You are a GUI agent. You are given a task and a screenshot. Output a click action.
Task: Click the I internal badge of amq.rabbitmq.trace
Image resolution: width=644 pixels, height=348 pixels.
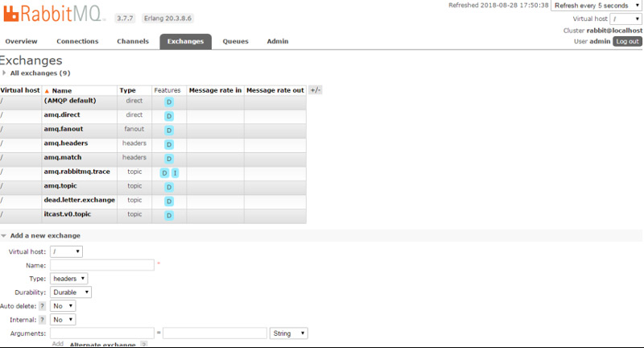175,173
